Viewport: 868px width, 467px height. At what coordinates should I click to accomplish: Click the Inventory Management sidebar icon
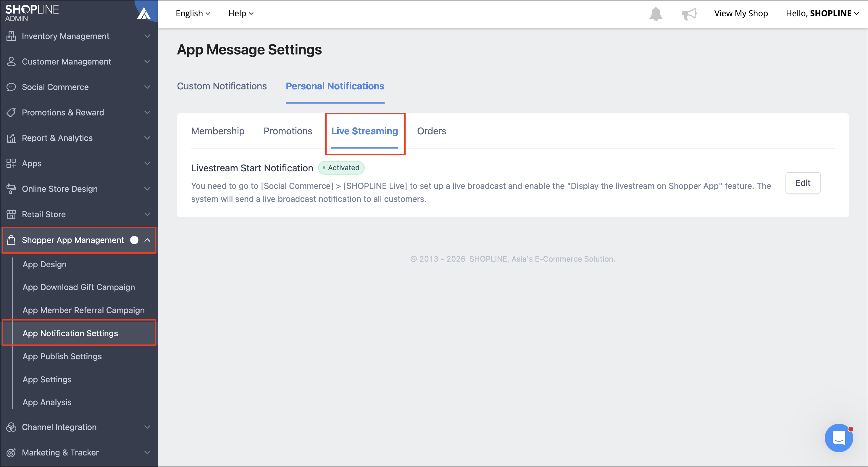[11, 36]
